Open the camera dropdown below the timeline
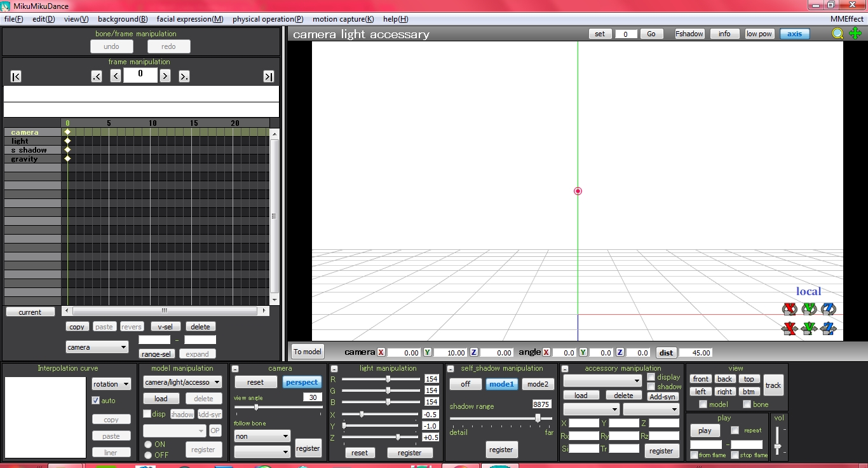This screenshot has width=868, height=468. pyautogui.click(x=97, y=347)
